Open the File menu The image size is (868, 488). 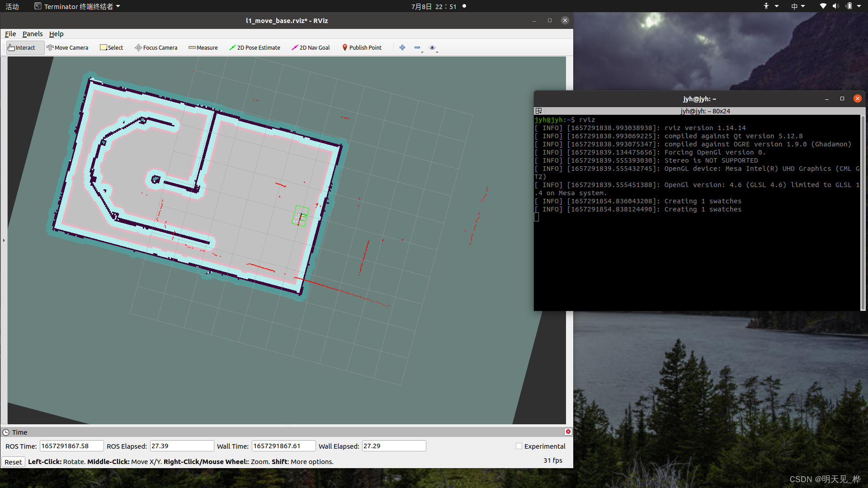coord(10,34)
